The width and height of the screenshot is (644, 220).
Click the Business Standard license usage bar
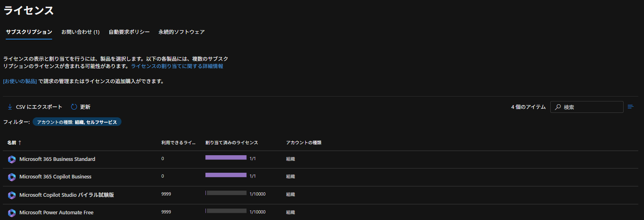tap(226, 157)
